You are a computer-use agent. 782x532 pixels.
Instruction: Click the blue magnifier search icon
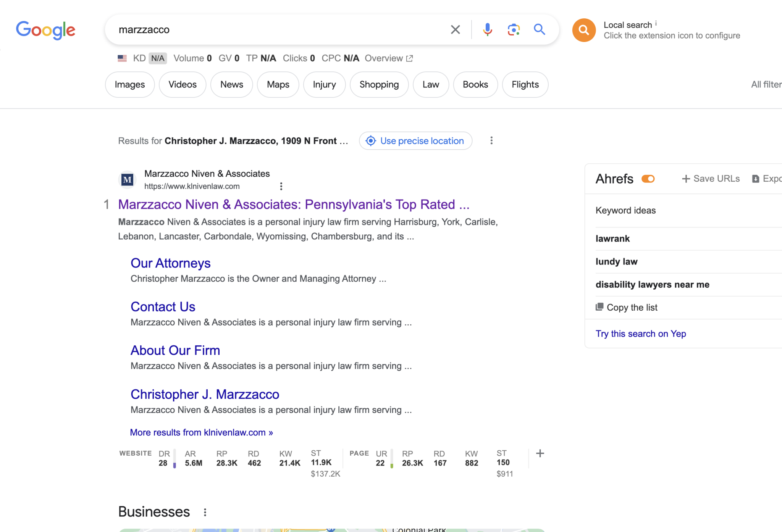(539, 29)
